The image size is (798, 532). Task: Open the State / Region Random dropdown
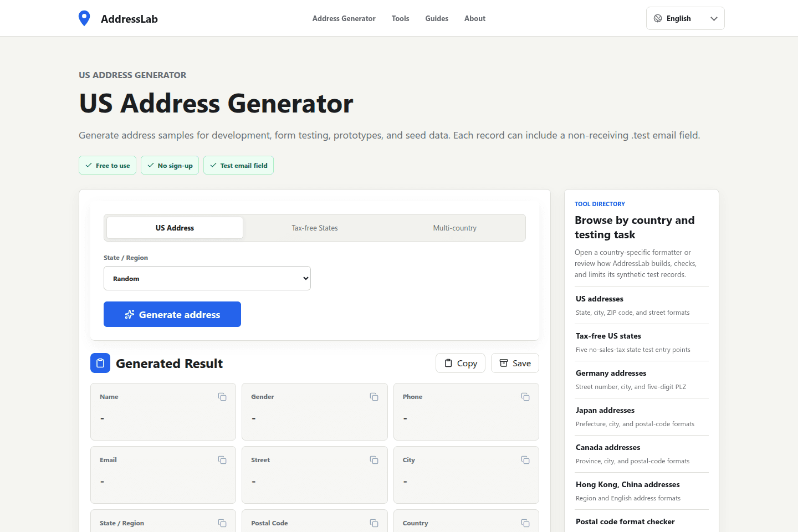207,278
